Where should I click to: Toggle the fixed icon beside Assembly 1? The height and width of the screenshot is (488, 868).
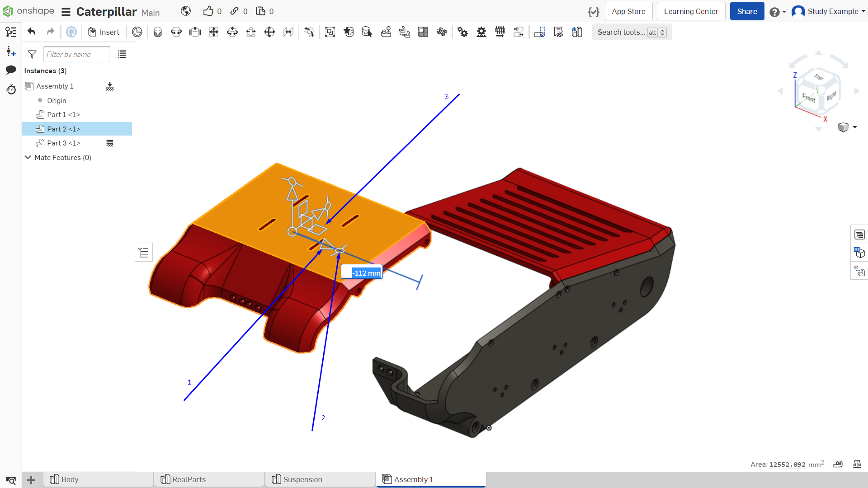pos(110,86)
